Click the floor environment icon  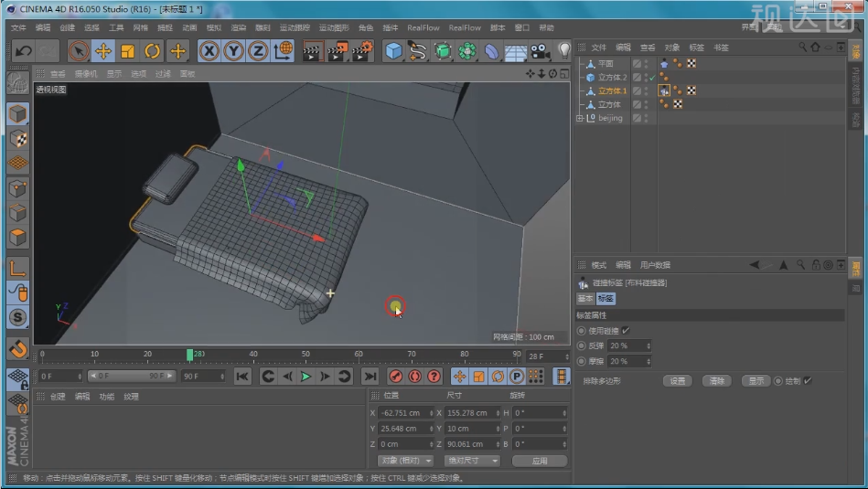point(515,52)
